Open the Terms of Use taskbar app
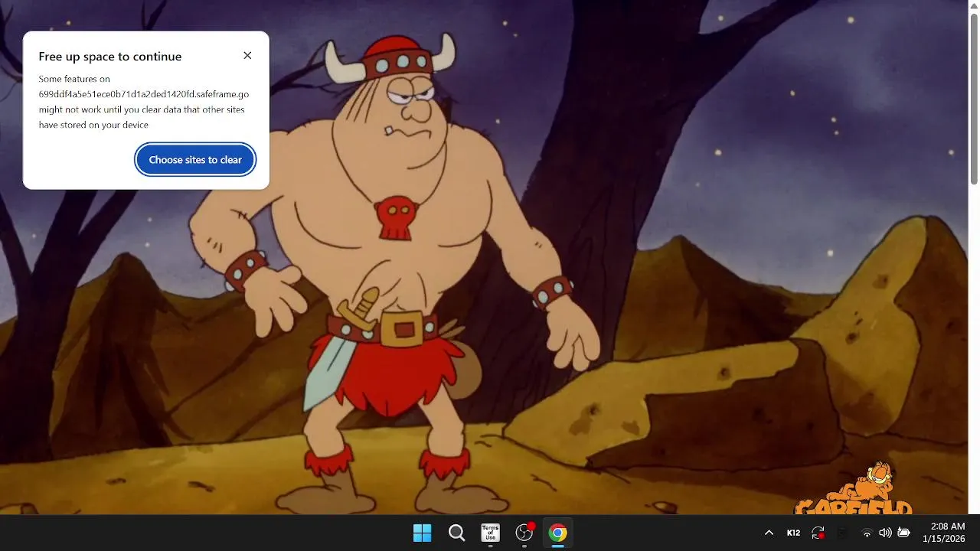This screenshot has width=980, height=551. (x=490, y=533)
